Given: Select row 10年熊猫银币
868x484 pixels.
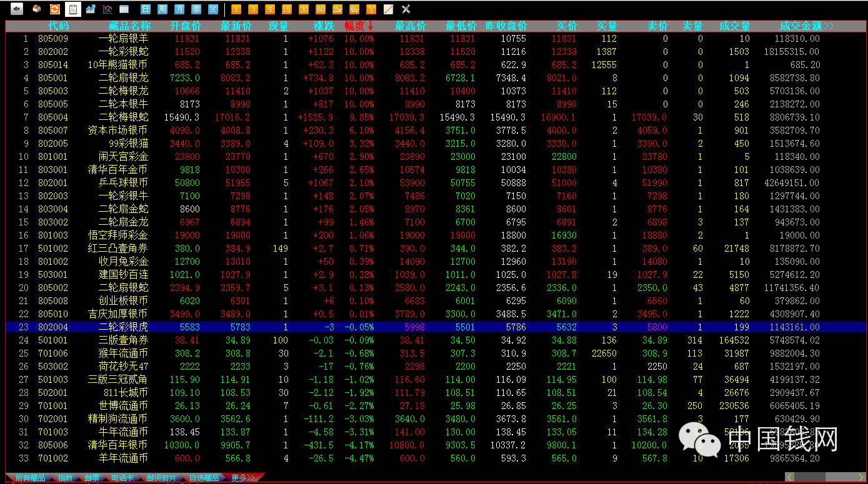Looking at the screenshot, I should click(436, 65).
